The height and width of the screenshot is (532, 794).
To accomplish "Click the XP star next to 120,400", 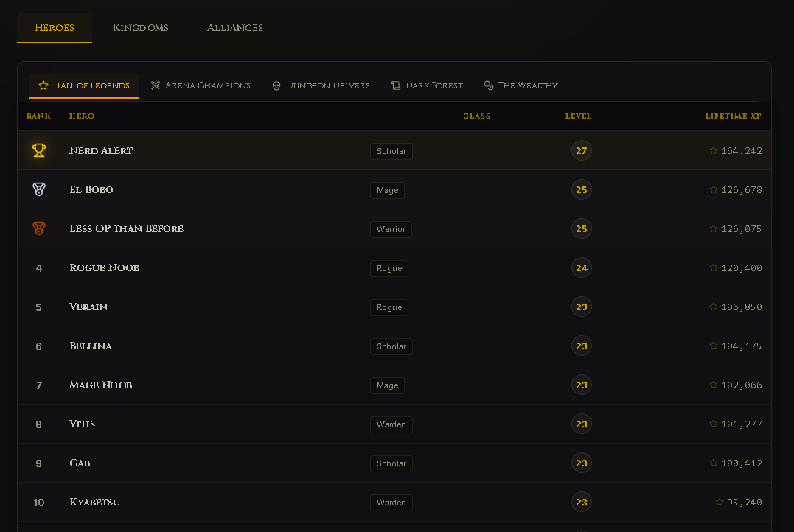I will coord(714,267).
